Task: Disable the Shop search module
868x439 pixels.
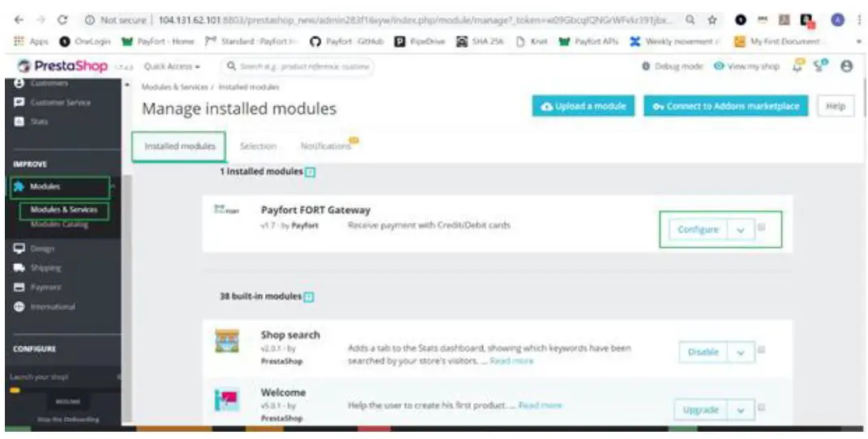Action: click(703, 352)
